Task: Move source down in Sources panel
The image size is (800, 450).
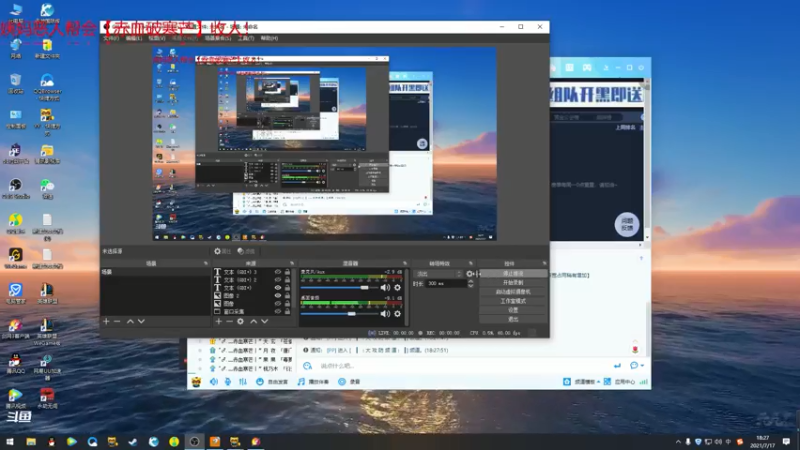Action: (264, 321)
